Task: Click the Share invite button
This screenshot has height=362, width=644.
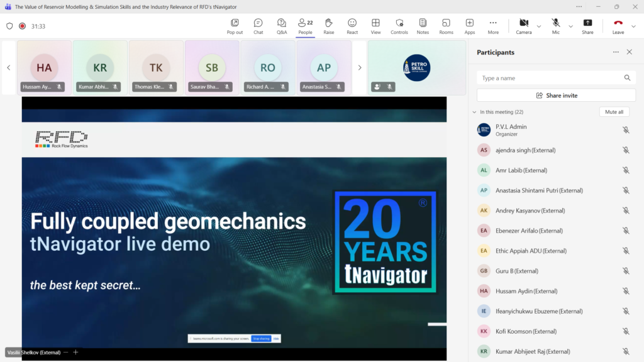Action: click(x=556, y=96)
